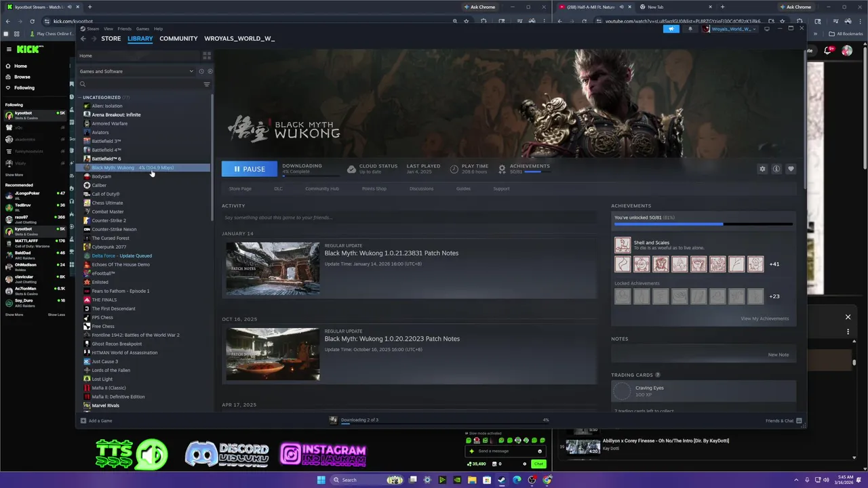Open the Steam announcements megaphone button
Screen dimensions: 868x488
click(671, 29)
